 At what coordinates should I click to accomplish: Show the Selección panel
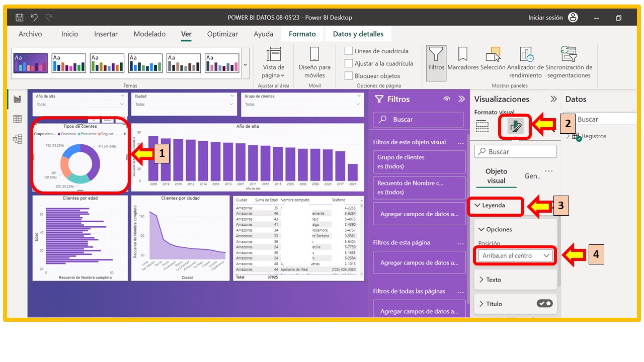point(493,59)
